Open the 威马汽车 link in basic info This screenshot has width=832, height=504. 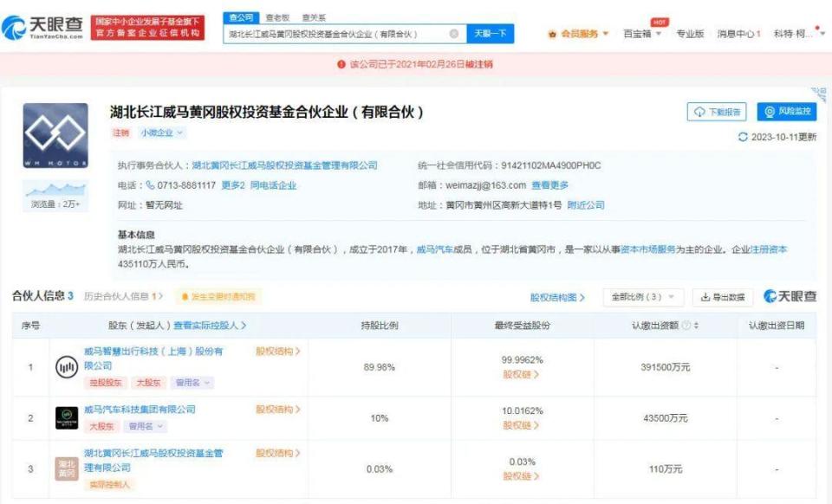(x=434, y=249)
